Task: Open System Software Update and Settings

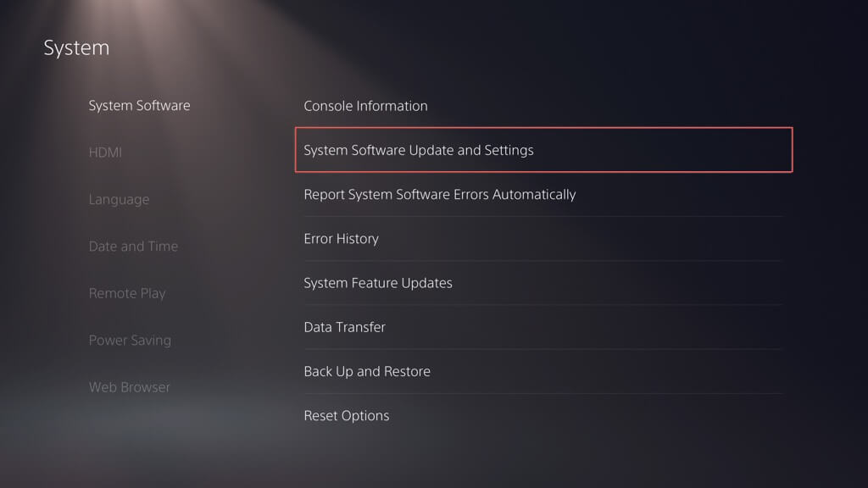Action: click(x=419, y=150)
